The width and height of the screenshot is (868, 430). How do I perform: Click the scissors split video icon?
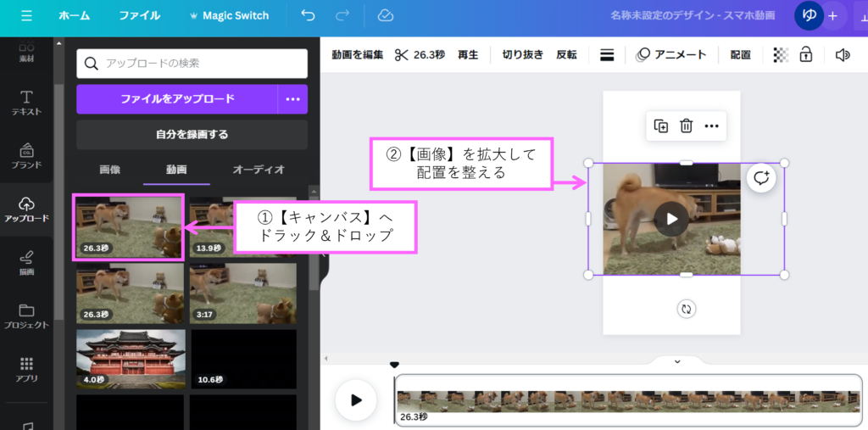401,54
